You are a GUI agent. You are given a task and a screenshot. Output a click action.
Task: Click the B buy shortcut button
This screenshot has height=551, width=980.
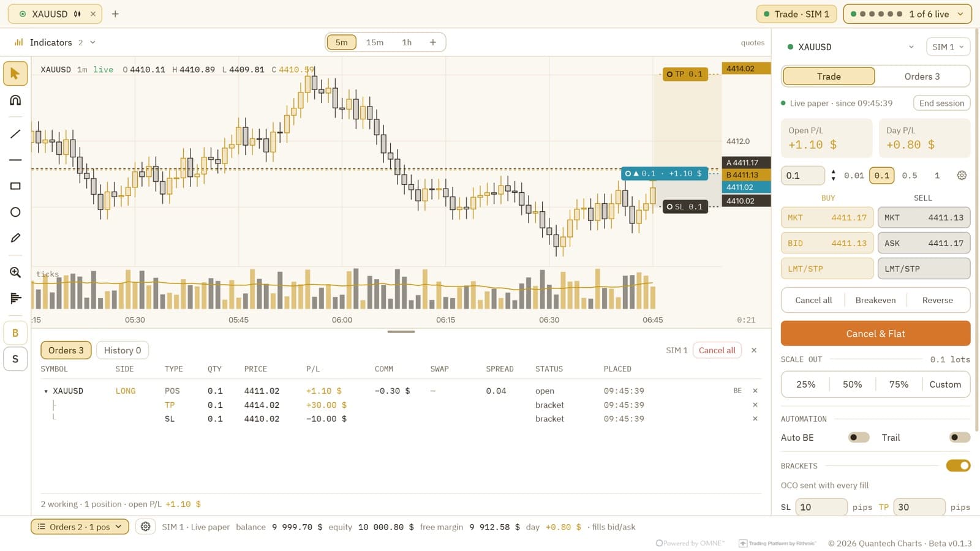tap(15, 333)
